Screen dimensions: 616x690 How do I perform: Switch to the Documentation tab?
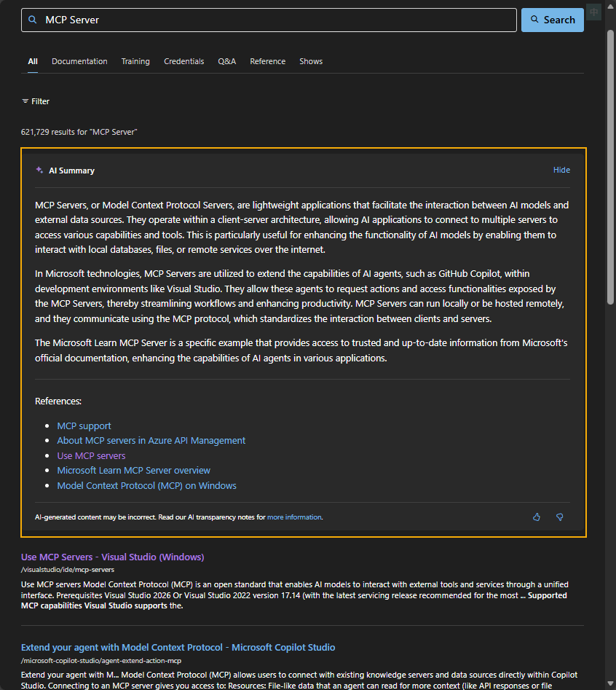coord(79,61)
